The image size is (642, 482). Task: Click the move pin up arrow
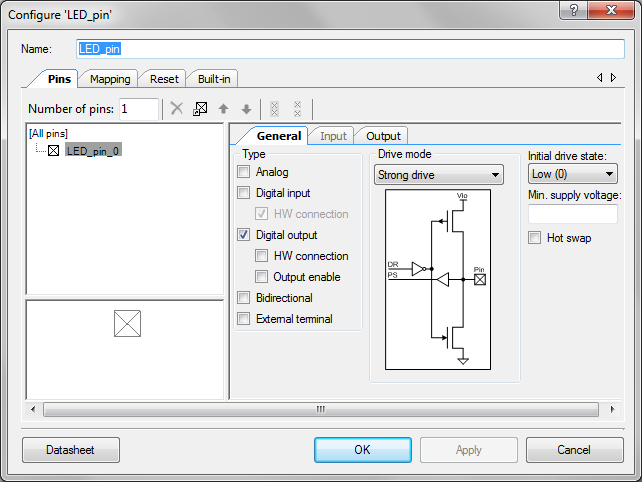223,109
